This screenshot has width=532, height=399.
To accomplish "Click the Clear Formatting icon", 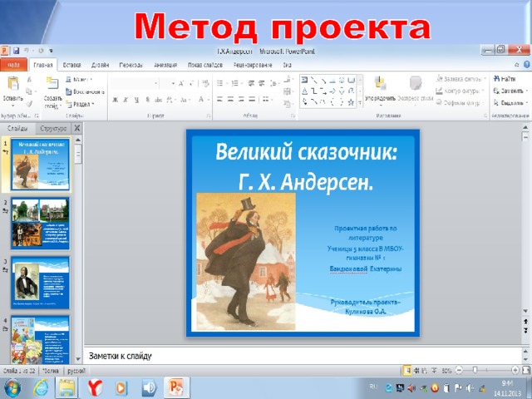I will [x=205, y=83].
